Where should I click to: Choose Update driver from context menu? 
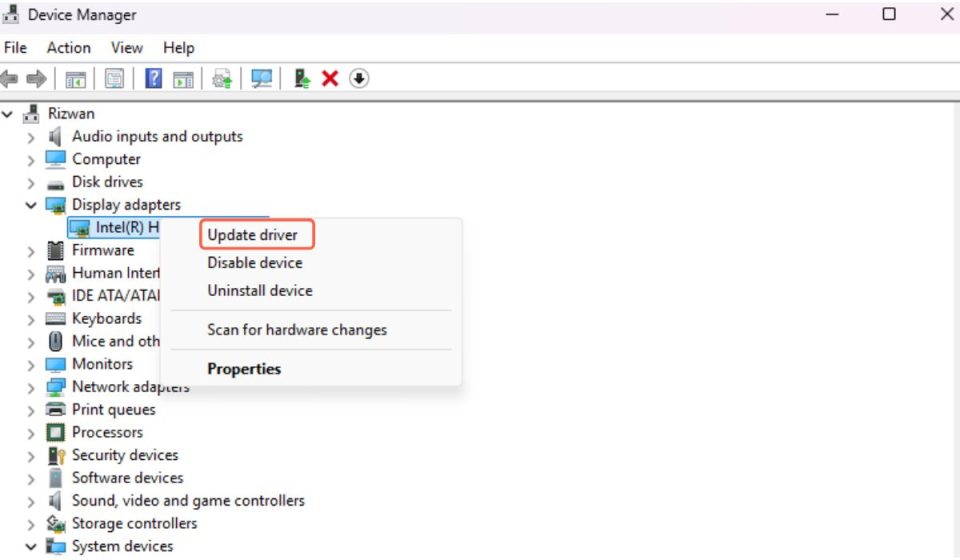point(252,235)
